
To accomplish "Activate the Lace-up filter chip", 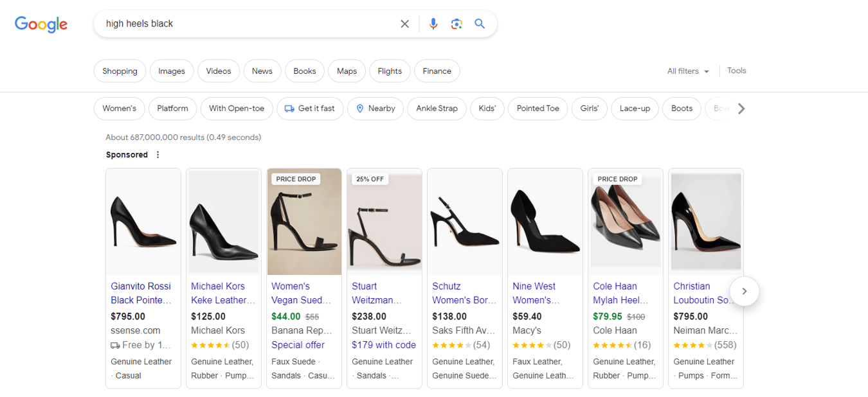I will pyautogui.click(x=635, y=109).
